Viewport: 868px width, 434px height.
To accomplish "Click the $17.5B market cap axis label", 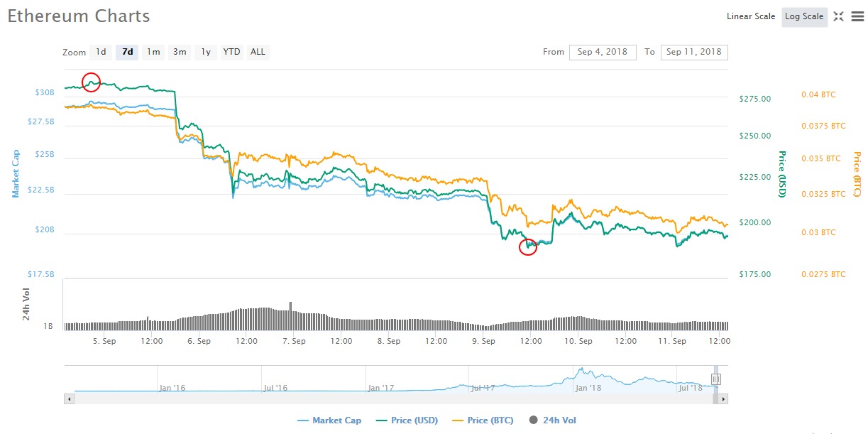I will tap(41, 274).
